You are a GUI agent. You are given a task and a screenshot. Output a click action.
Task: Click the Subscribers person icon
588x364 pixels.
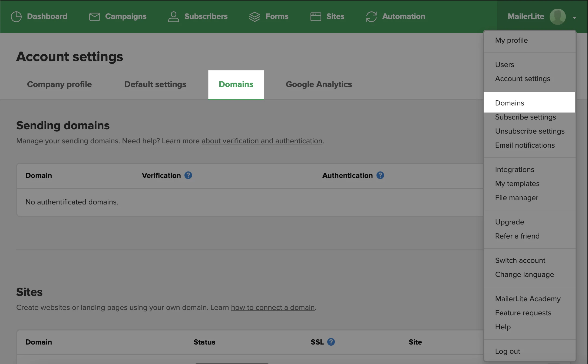(x=173, y=16)
